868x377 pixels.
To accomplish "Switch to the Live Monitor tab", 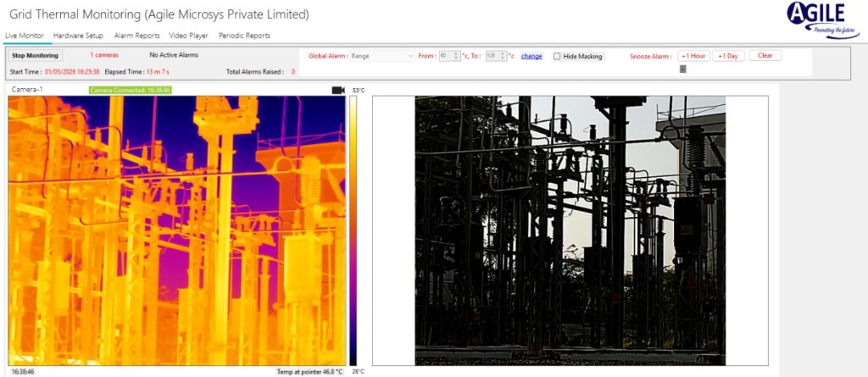I will [25, 36].
